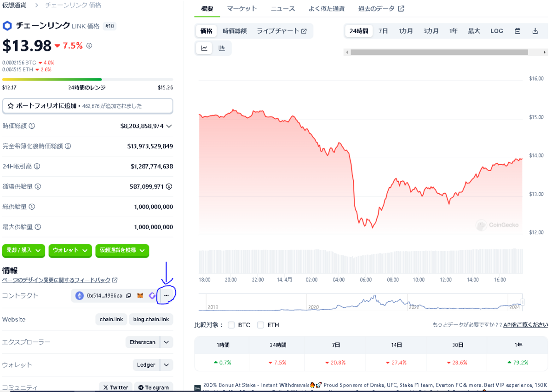Select the 7日 time range
This screenshot has width=552, height=392.
coord(383,31)
